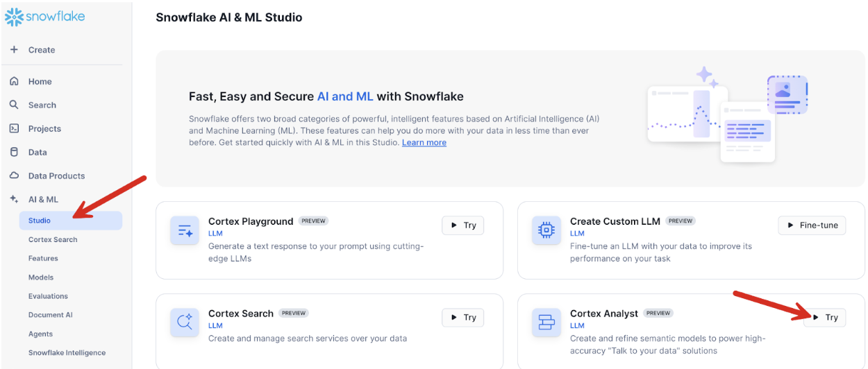Screen dimensions: 868x369
Task: Open Document AI in the sidebar
Action: coord(50,315)
